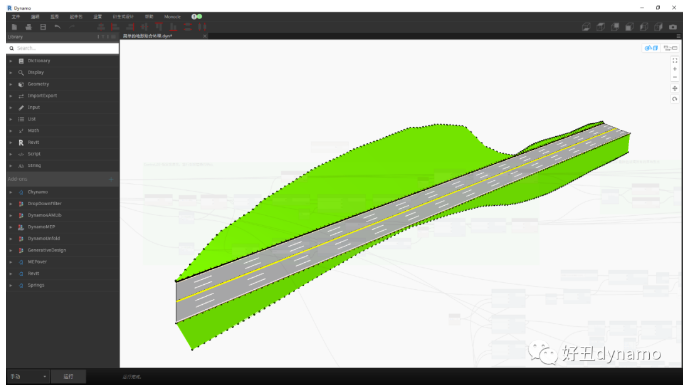Click the tab list menu at far right of tab bar
This screenshot has width=690, height=388.
click(x=678, y=36)
